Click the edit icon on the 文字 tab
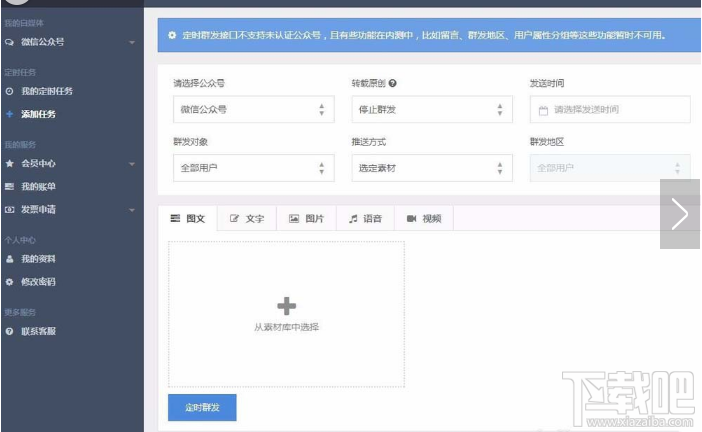The width and height of the screenshot is (702, 432). [x=234, y=218]
